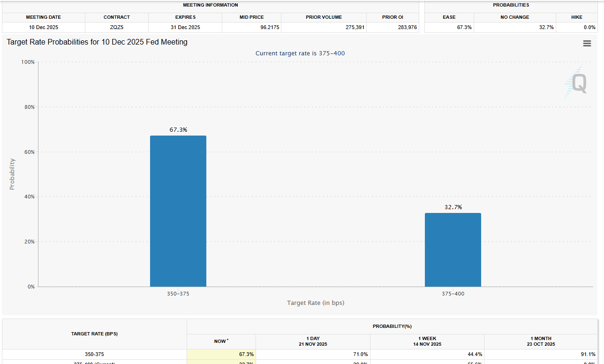
Task: Click the MEETING DATE column header
Action: 43,17
